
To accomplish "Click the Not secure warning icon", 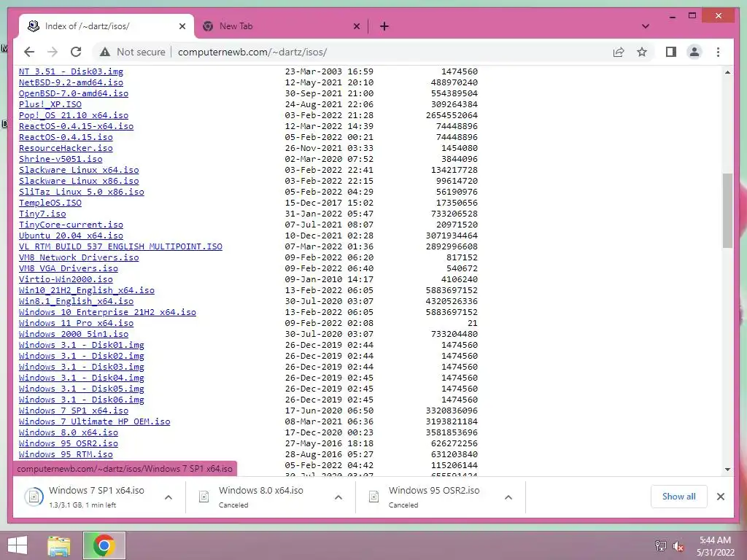I will tap(105, 52).
